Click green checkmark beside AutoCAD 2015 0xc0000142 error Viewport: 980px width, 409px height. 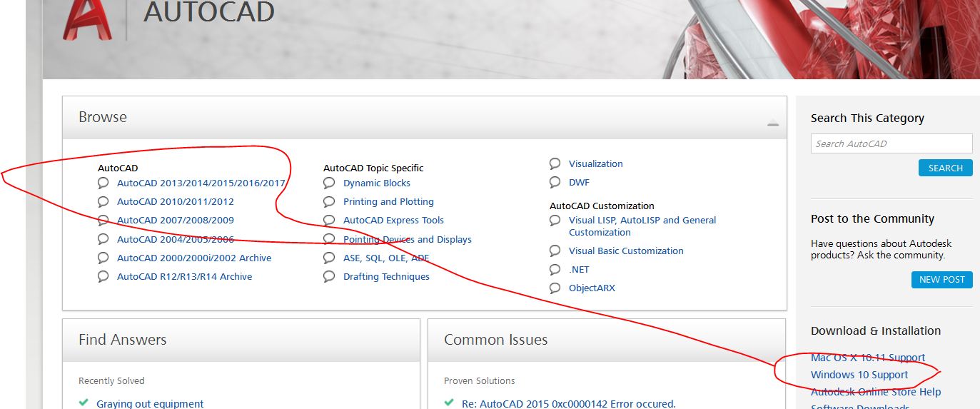449,403
